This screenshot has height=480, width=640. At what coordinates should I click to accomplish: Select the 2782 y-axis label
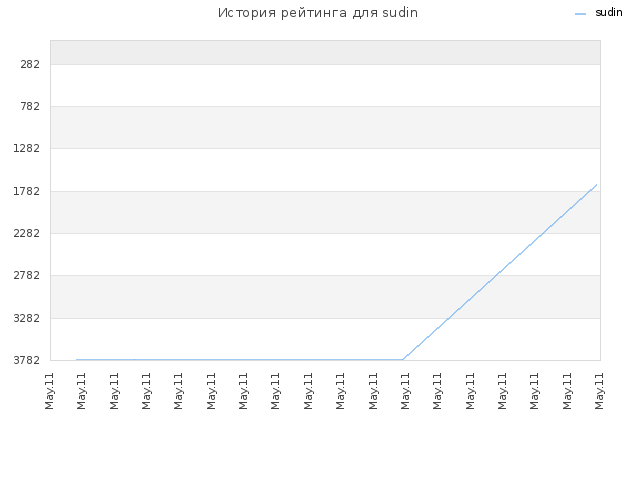tap(27, 275)
